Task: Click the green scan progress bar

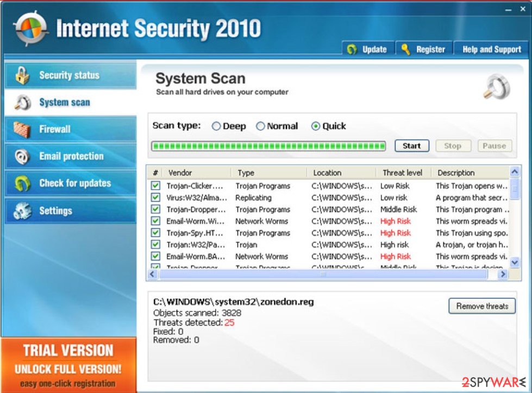Action: point(266,146)
